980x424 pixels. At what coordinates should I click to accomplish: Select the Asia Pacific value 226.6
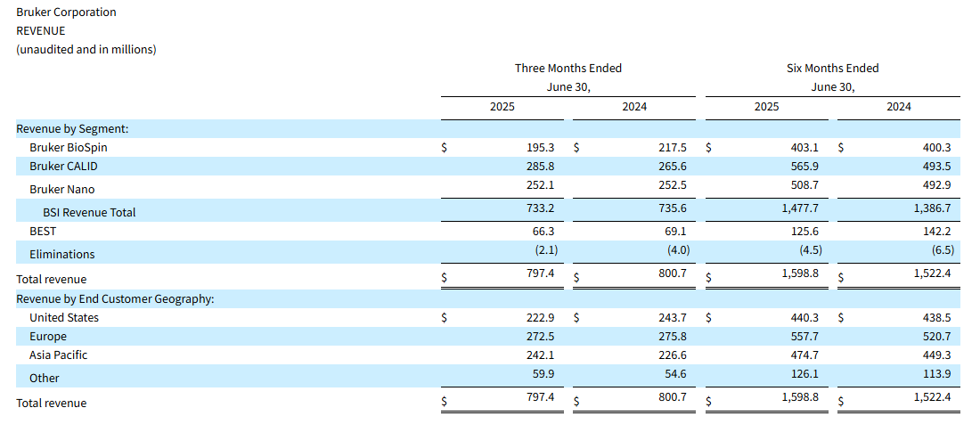[x=674, y=355]
